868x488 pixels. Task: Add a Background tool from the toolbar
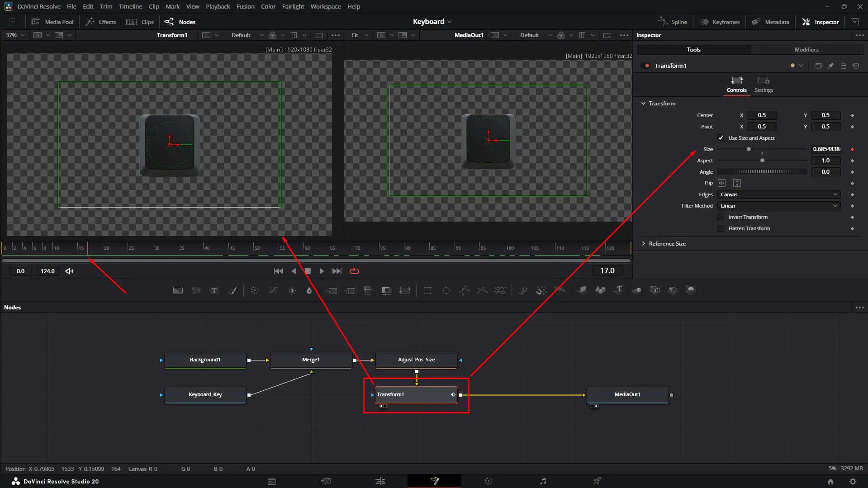click(178, 290)
